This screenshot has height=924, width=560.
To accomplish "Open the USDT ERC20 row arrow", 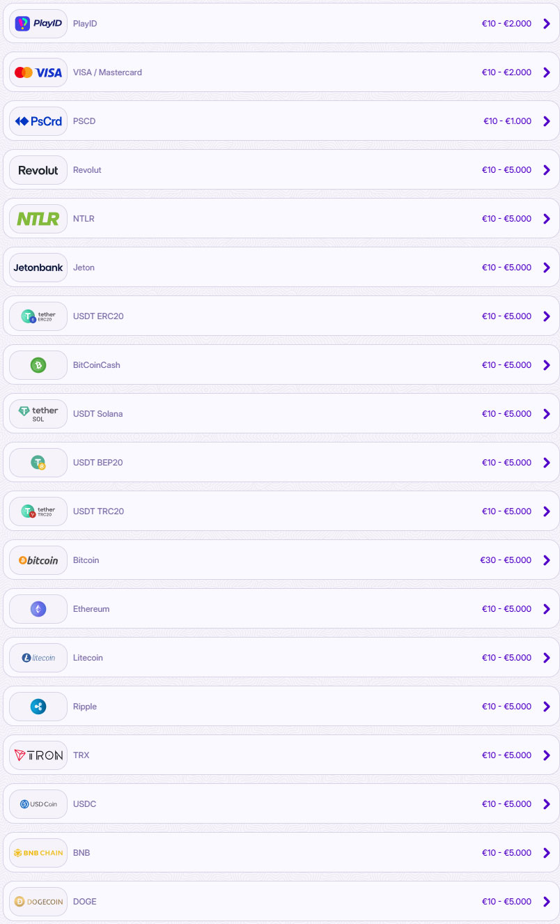I will coord(547,316).
